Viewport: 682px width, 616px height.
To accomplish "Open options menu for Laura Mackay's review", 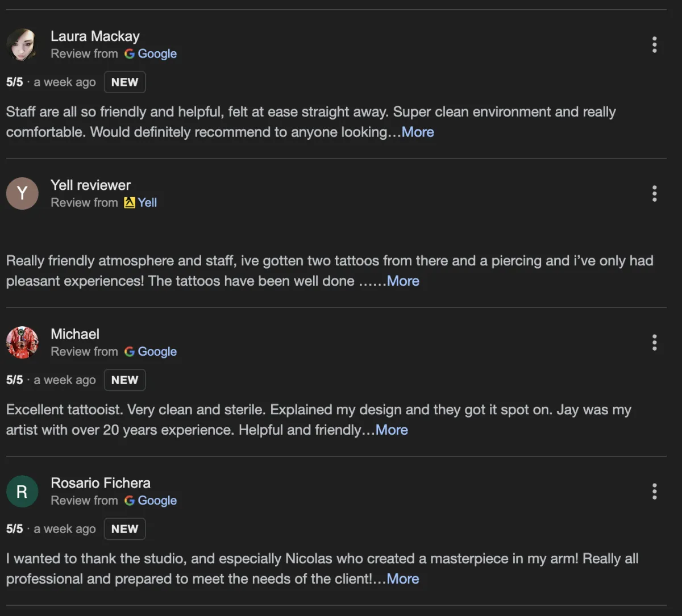I will [654, 44].
